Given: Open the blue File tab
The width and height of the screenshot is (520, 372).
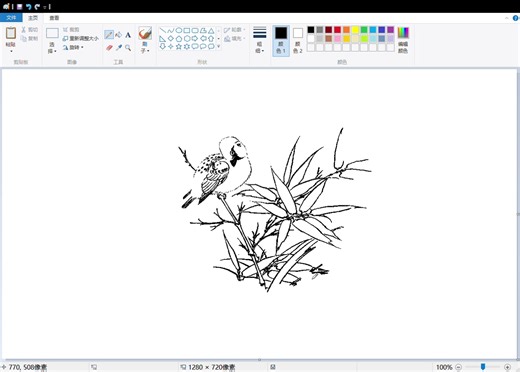Looking at the screenshot, I should click(11, 18).
